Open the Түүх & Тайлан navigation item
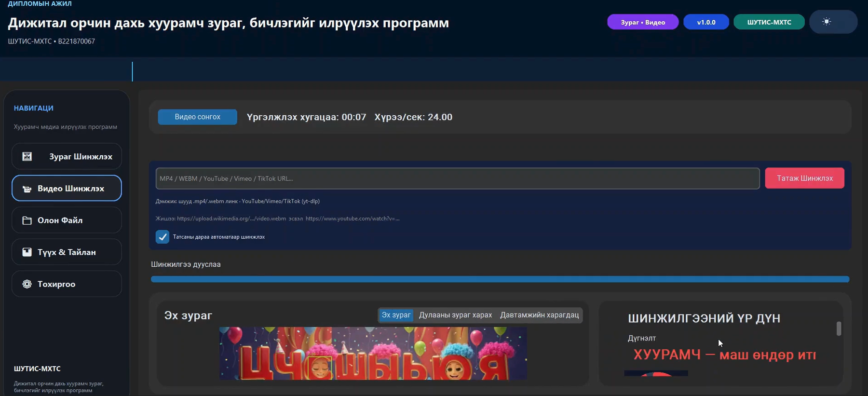 tap(67, 252)
